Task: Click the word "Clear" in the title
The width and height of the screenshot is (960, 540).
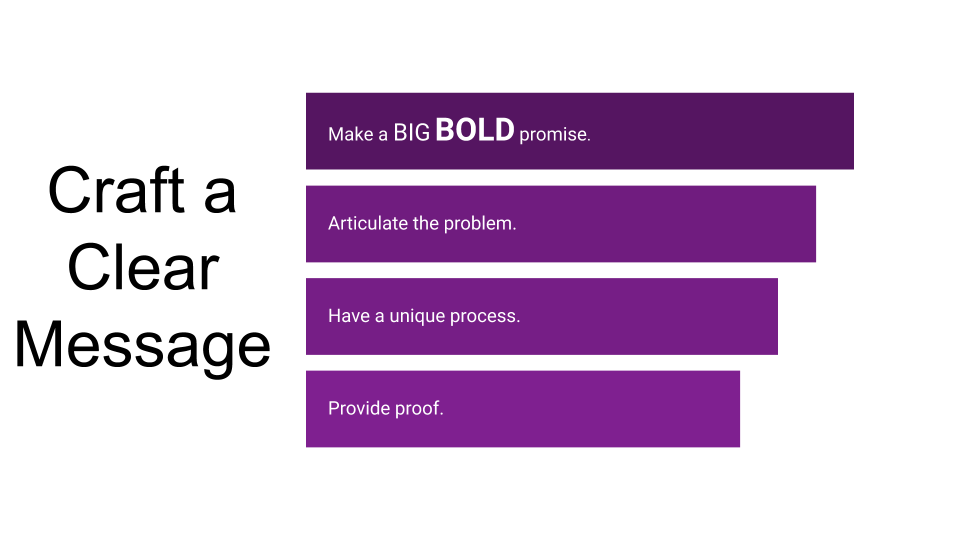Action: [142, 268]
